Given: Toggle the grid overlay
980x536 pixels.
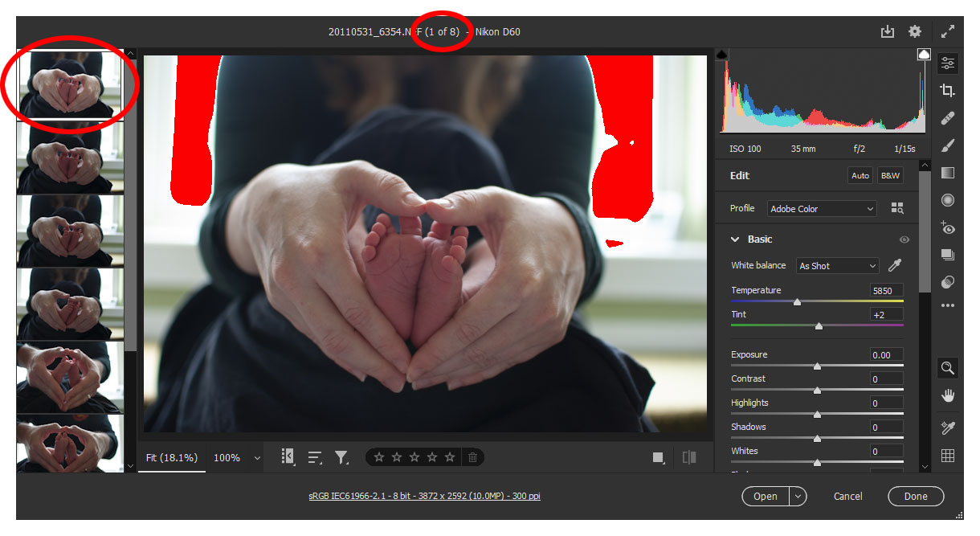Looking at the screenshot, I should tap(948, 456).
